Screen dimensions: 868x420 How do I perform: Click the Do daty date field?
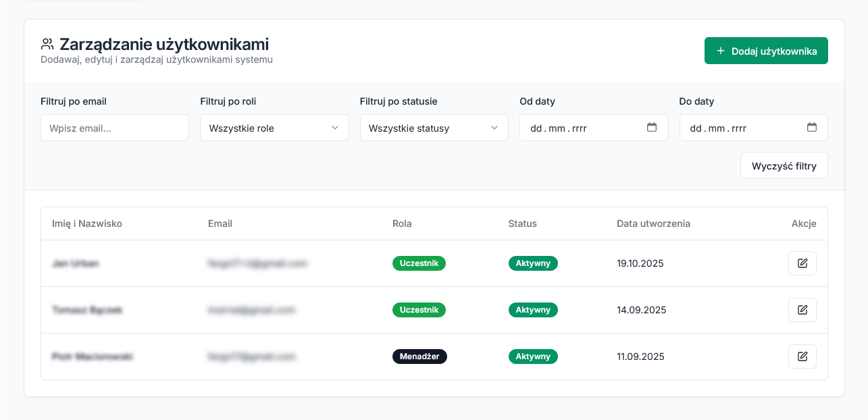740,128
